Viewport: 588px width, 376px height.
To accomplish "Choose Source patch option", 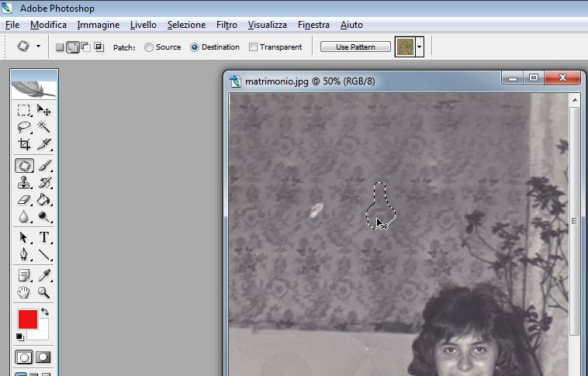I will tap(149, 47).
